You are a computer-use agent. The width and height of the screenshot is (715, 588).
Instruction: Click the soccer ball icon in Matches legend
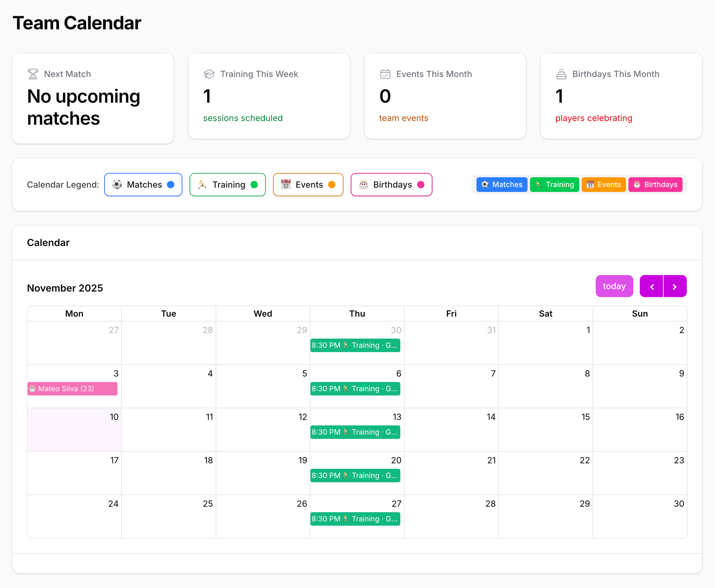[117, 185]
